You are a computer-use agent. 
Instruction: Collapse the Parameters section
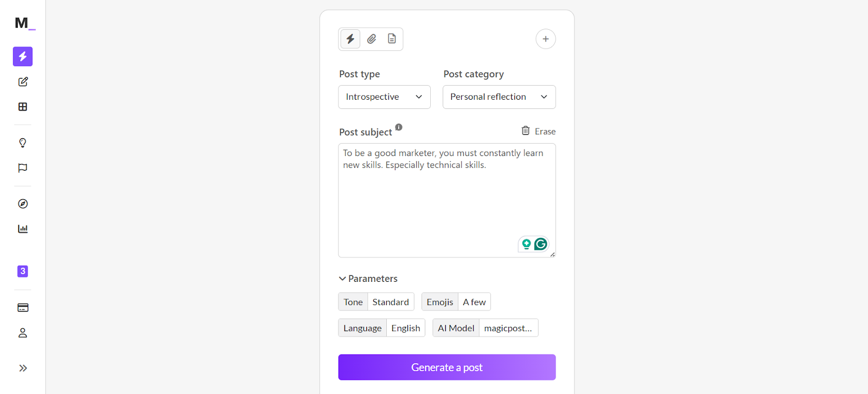click(368, 279)
